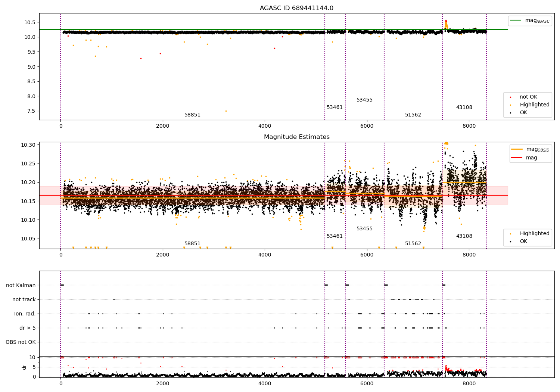Viewport: 560px width, 392px height.
Task: Click the 10.30 y-axis tick label
Action: coord(28,145)
